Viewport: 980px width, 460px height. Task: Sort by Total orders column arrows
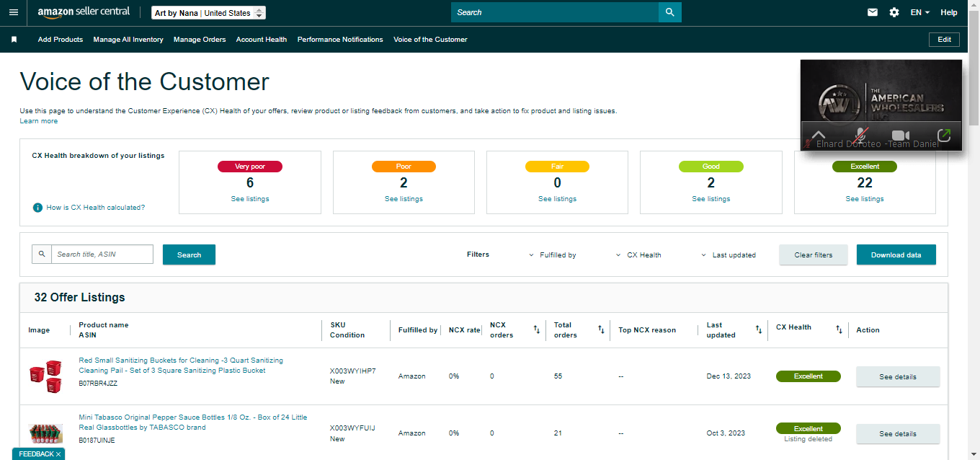(x=601, y=329)
